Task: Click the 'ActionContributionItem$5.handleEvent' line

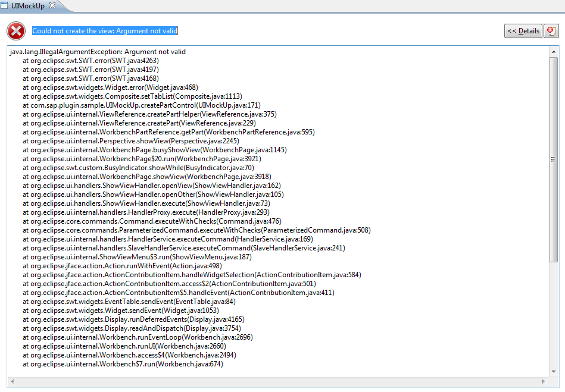Action: 179,293
